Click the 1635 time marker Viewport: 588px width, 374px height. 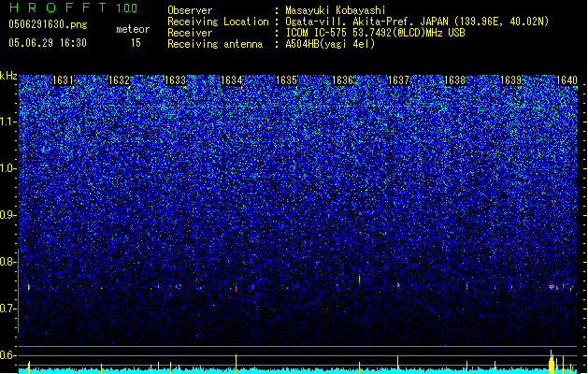click(x=286, y=80)
